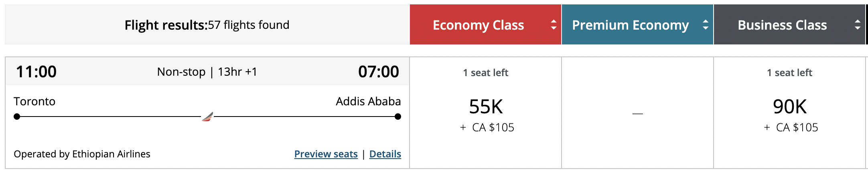The image size is (868, 173).
Task: Open flight Details link
Action: tap(385, 154)
